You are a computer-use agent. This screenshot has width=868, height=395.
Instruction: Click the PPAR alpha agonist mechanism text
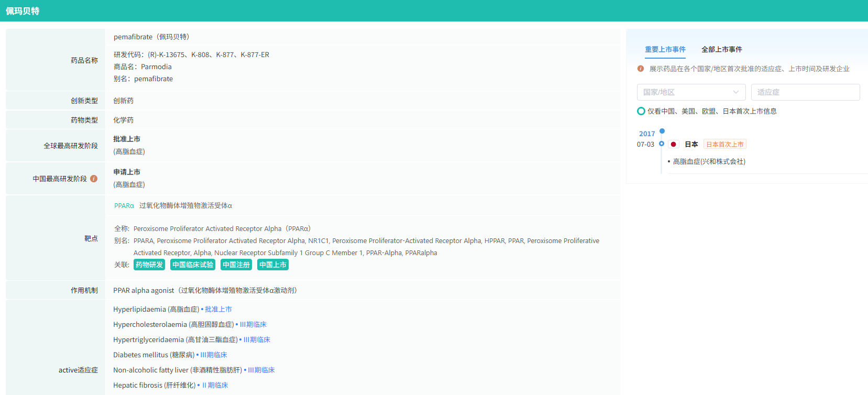(x=205, y=290)
